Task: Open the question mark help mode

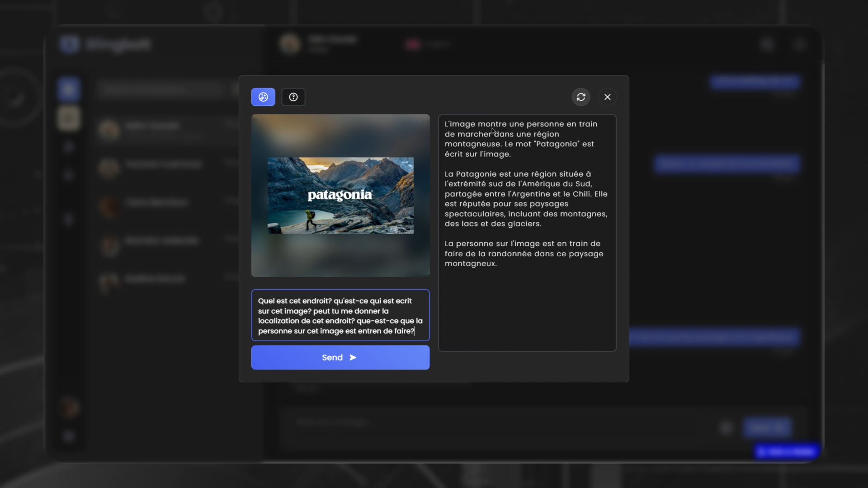Action: [293, 97]
